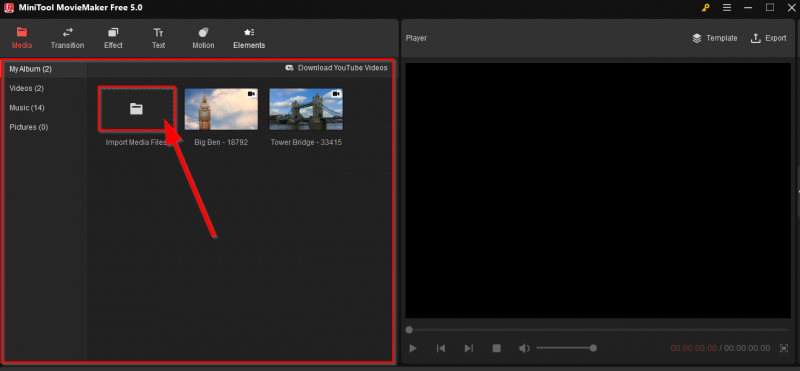Minimize the MovieMaker window
800x371 pixels.
tap(748, 8)
